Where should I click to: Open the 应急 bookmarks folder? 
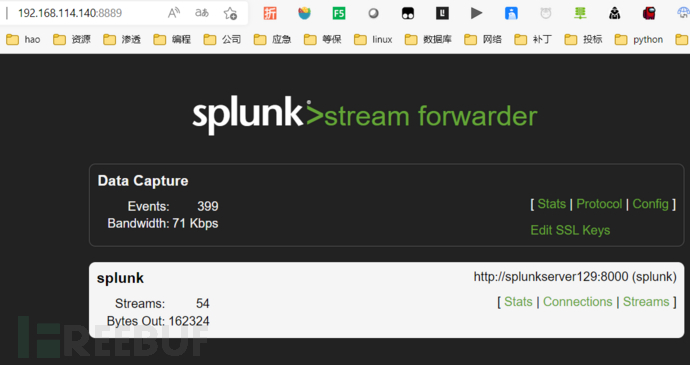pos(272,40)
